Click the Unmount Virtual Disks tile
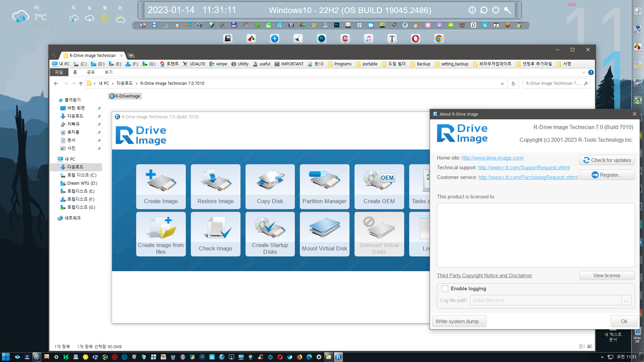The height and width of the screenshot is (362, 644). point(379,234)
